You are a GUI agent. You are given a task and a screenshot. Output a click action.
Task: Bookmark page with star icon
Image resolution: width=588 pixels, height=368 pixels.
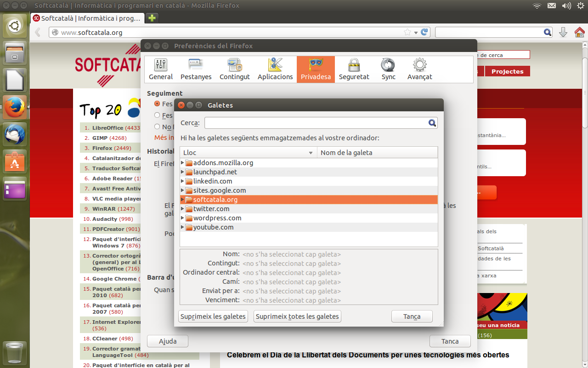pyautogui.click(x=407, y=32)
